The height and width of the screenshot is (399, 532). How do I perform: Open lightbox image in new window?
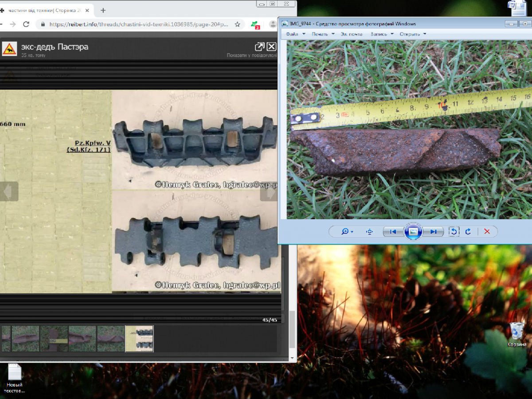click(259, 47)
